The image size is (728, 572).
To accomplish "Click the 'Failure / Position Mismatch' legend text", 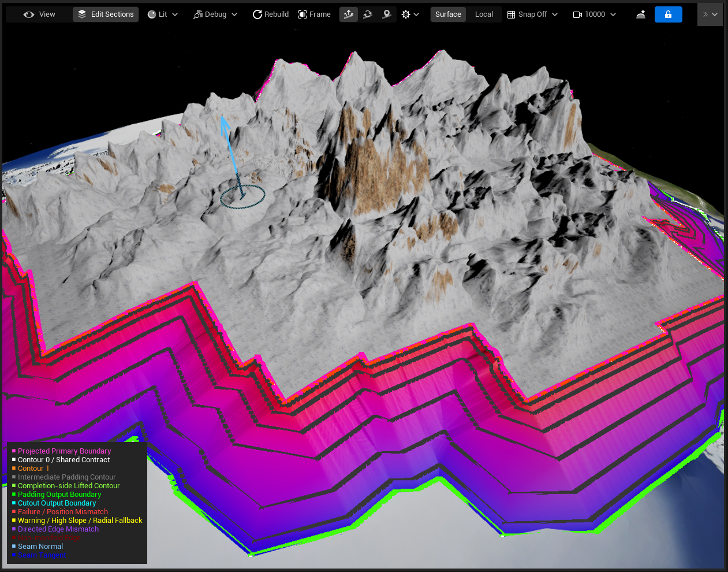I will 63,512.
